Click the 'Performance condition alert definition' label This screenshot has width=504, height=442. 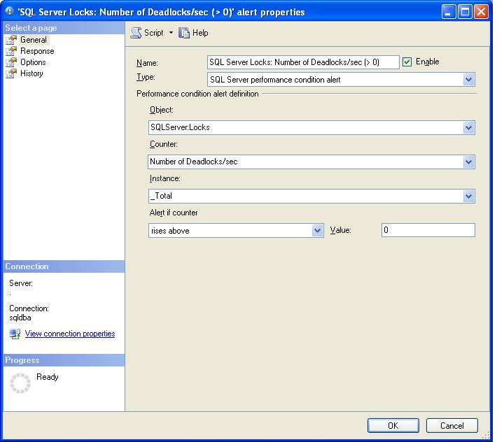point(197,94)
